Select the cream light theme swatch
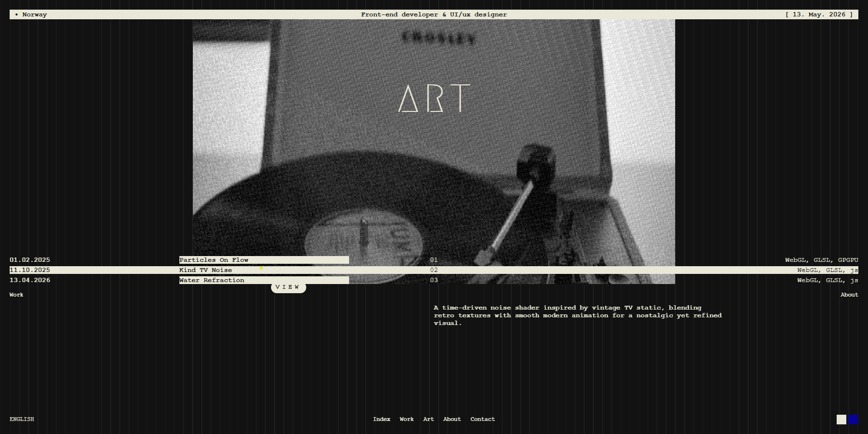The image size is (868, 434). (x=841, y=420)
